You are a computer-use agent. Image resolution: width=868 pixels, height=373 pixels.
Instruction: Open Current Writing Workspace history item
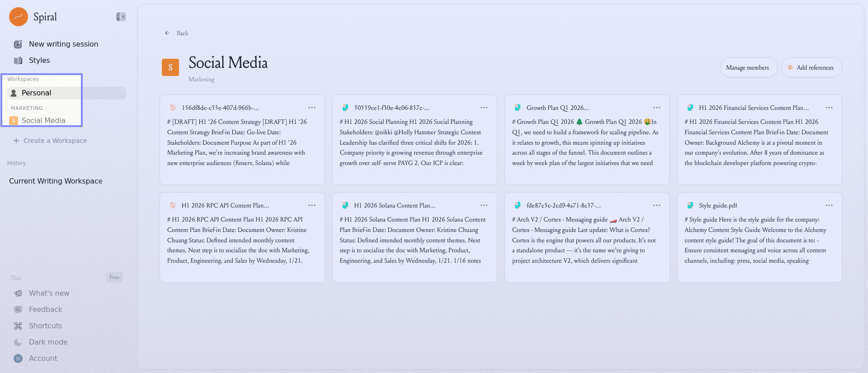tap(56, 181)
